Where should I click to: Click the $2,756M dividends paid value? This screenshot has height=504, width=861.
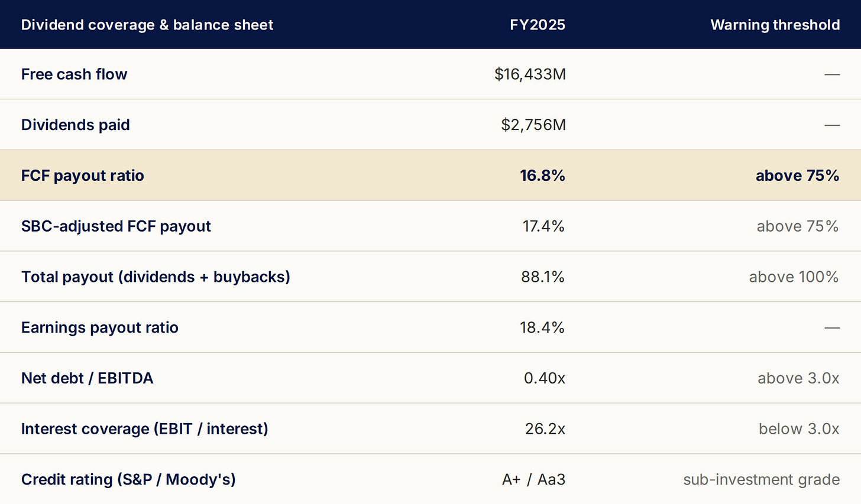tap(533, 125)
